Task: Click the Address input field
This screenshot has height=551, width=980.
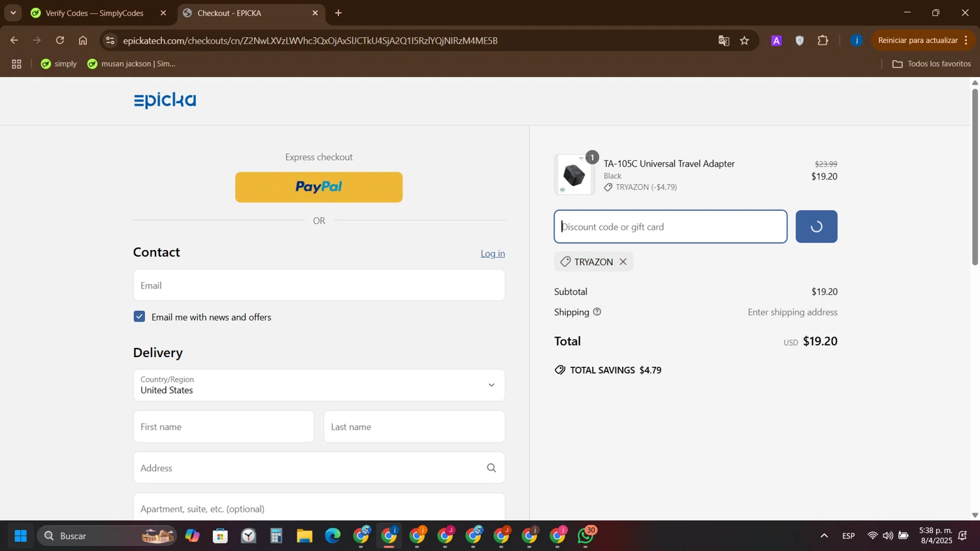Action: pyautogui.click(x=319, y=468)
